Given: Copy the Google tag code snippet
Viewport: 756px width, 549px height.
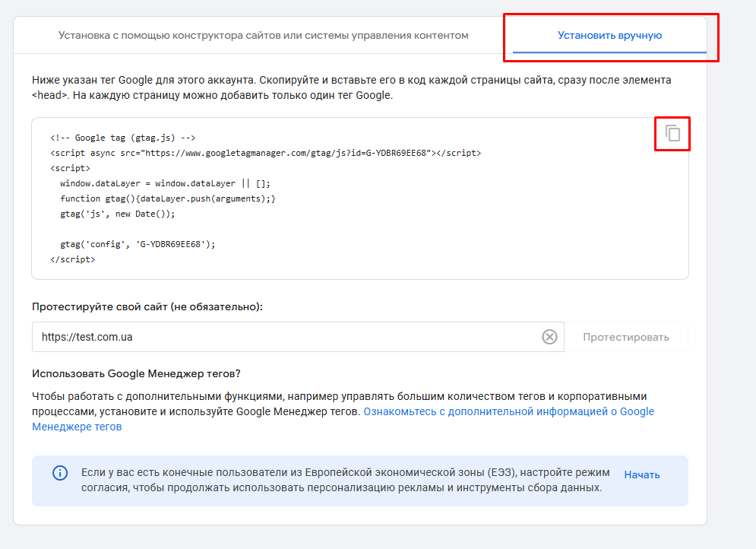Looking at the screenshot, I should 672,134.
